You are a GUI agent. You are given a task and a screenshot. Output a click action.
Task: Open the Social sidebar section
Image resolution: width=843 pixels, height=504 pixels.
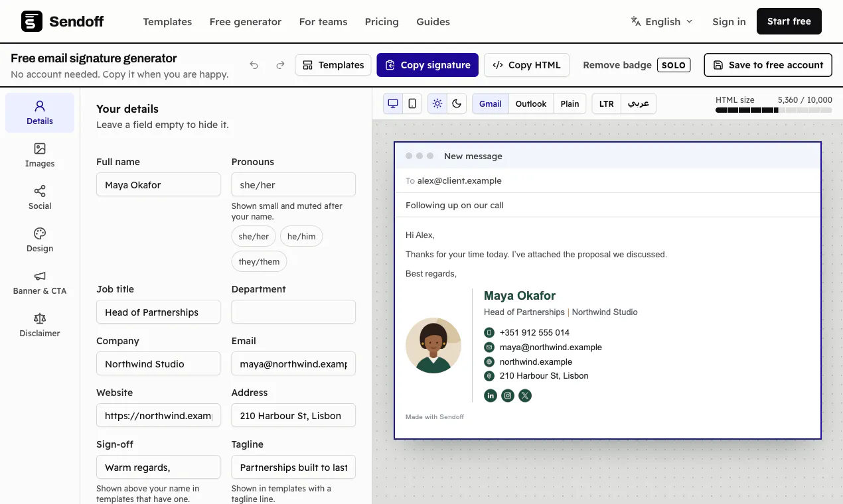(x=40, y=198)
